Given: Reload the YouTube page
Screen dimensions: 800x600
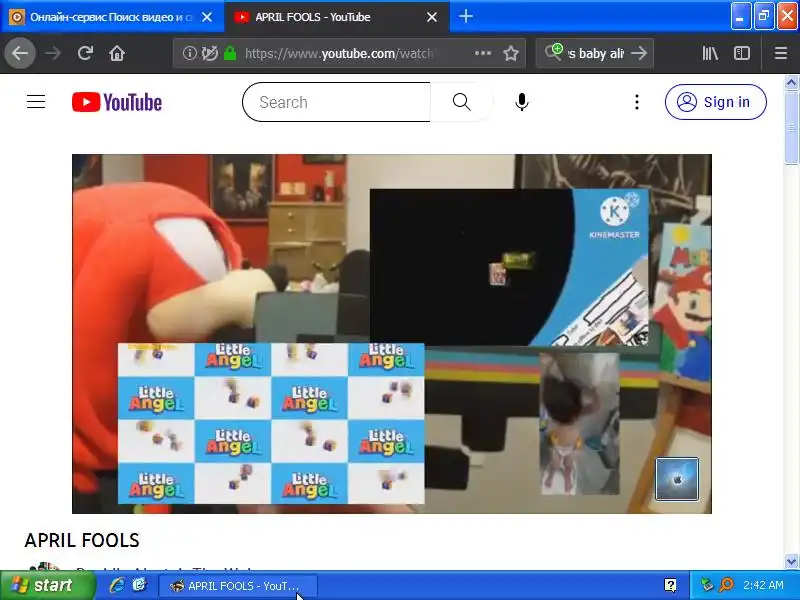Looking at the screenshot, I should click(x=85, y=53).
